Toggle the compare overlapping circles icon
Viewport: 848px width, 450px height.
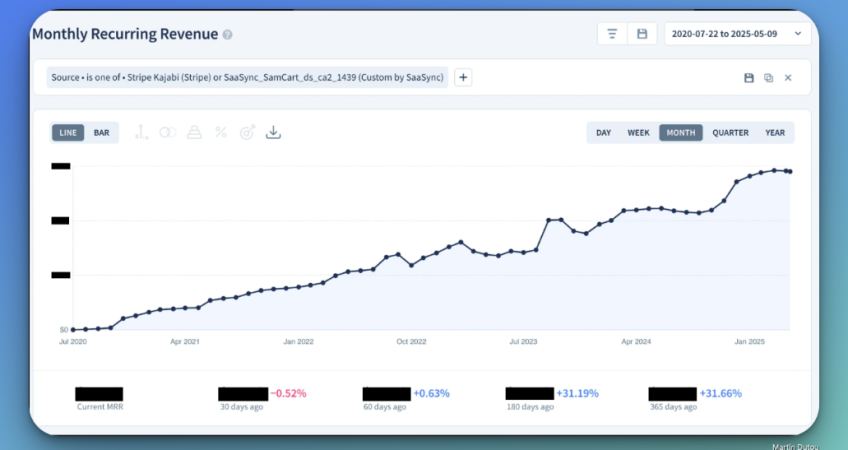tap(168, 132)
